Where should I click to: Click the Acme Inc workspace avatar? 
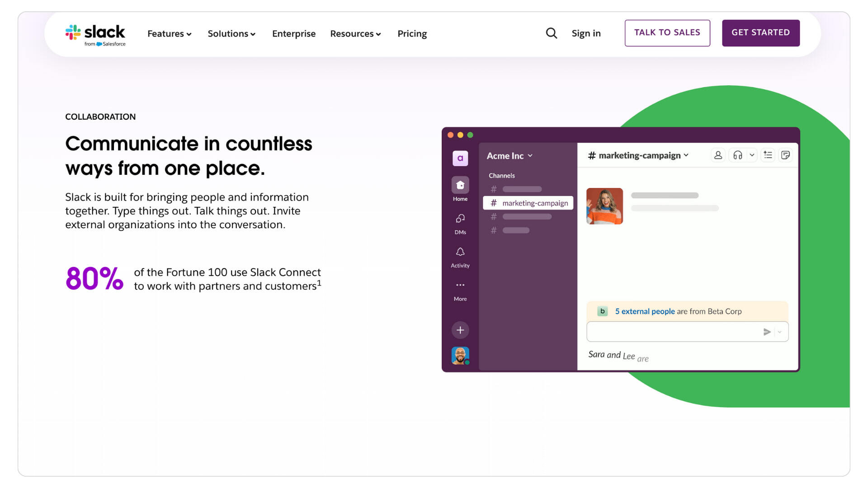tap(460, 159)
